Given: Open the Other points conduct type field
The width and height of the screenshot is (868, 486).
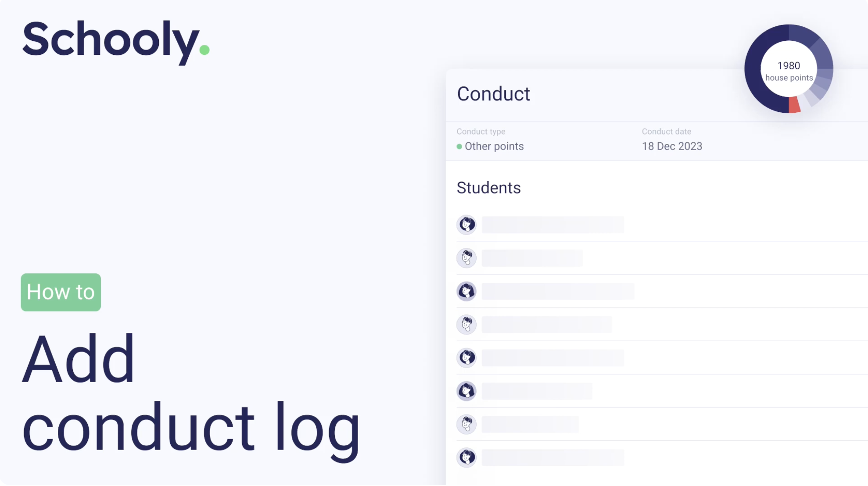Looking at the screenshot, I should pyautogui.click(x=494, y=147).
